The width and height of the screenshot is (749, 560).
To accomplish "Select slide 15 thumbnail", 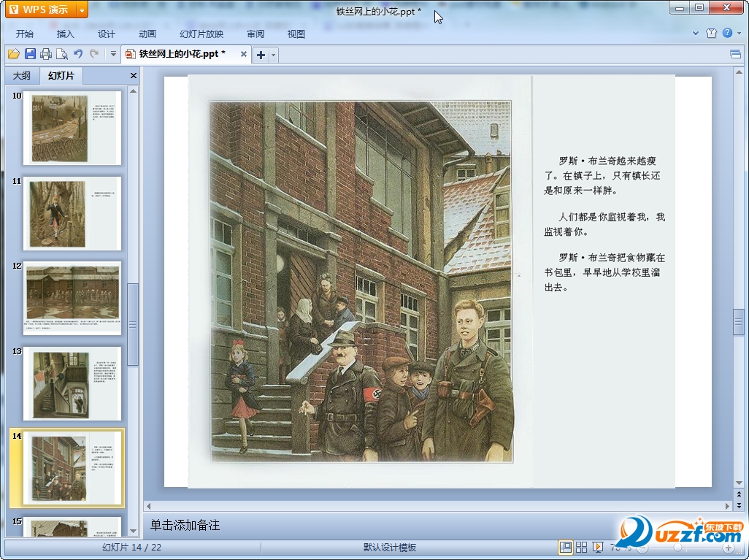I will point(72,526).
